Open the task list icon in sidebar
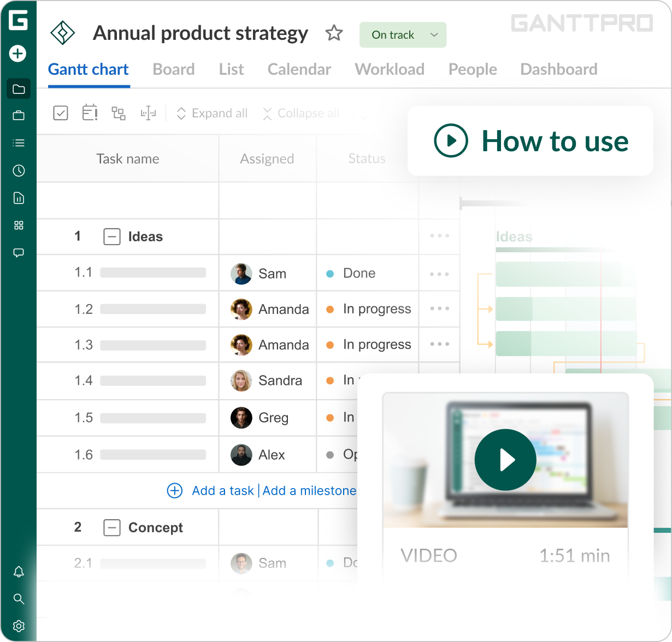This screenshot has width=672, height=642. [19, 143]
